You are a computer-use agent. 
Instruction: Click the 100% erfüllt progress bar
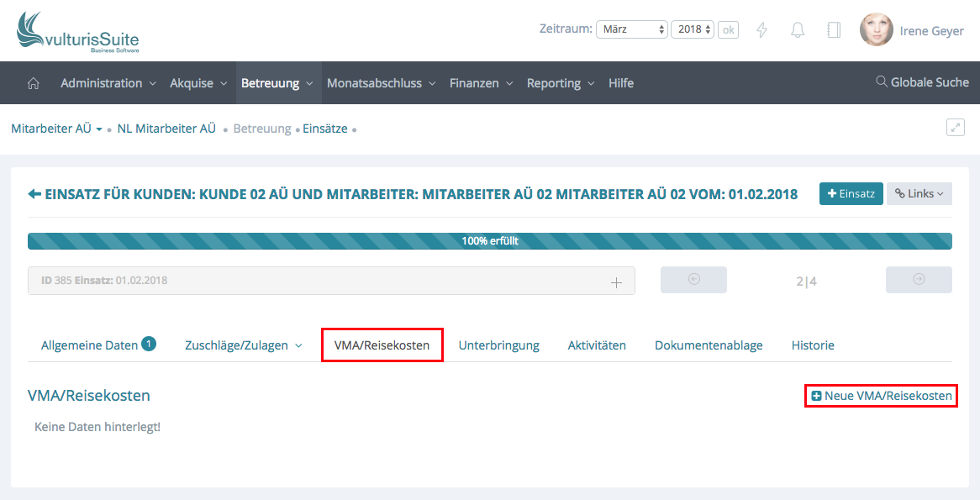tap(489, 241)
